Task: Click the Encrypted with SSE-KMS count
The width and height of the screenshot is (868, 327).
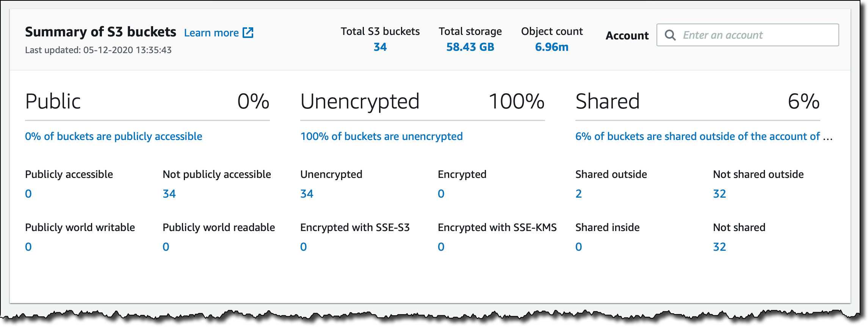Action: (441, 247)
